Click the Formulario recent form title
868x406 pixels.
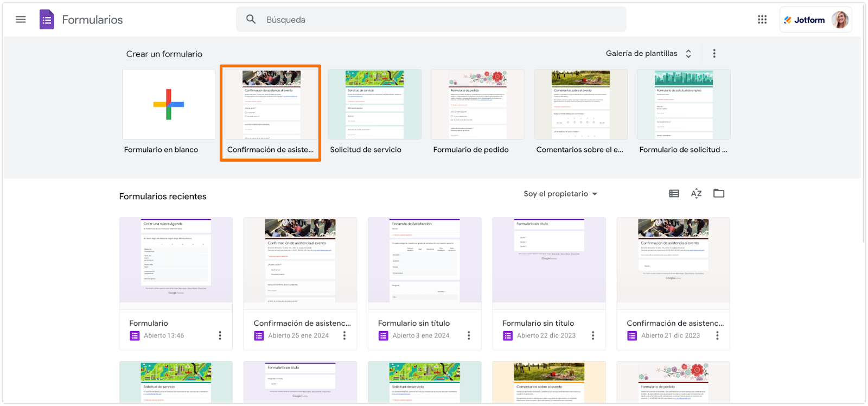point(149,323)
